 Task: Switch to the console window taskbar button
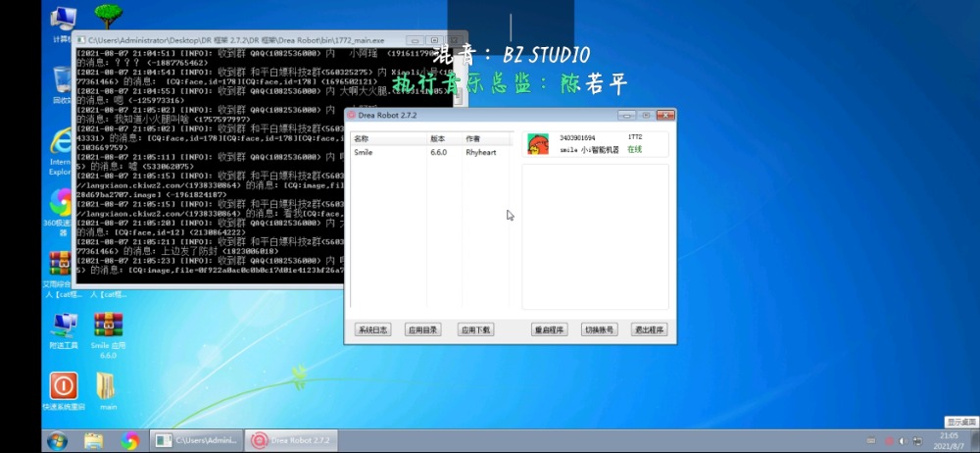[x=196, y=440]
